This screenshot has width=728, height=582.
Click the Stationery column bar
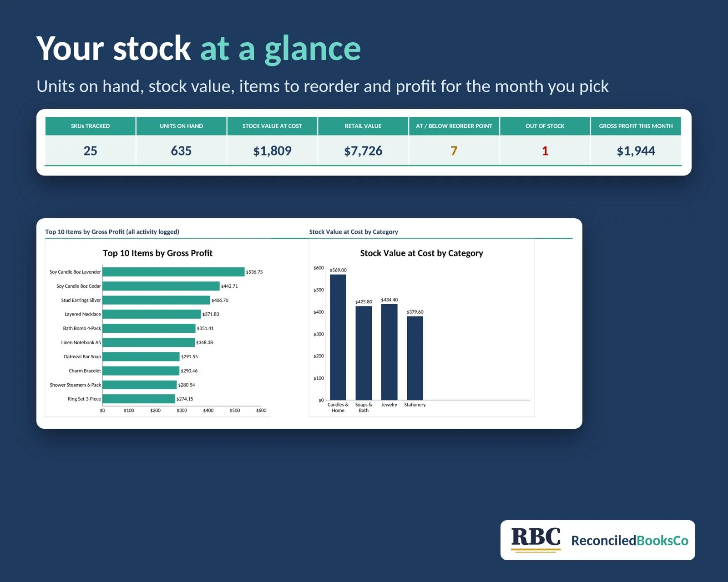(415, 358)
